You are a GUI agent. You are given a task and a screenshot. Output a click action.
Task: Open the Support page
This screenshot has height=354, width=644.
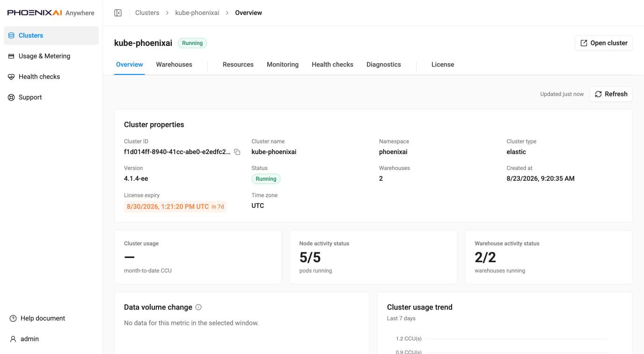pyautogui.click(x=51, y=97)
